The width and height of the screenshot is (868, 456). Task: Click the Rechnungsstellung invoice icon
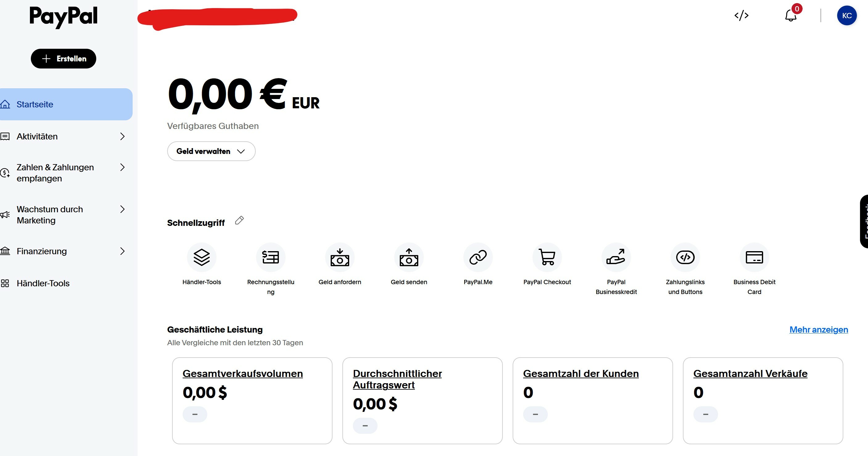(271, 257)
